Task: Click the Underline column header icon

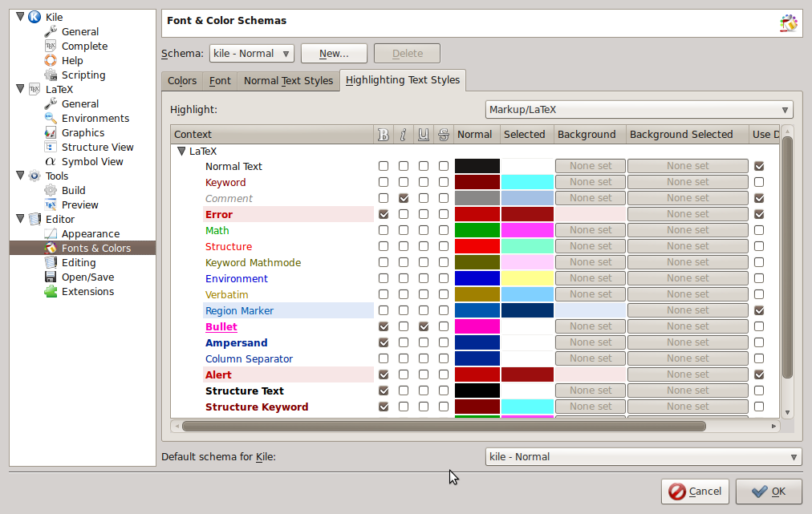Action: pyautogui.click(x=424, y=135)
